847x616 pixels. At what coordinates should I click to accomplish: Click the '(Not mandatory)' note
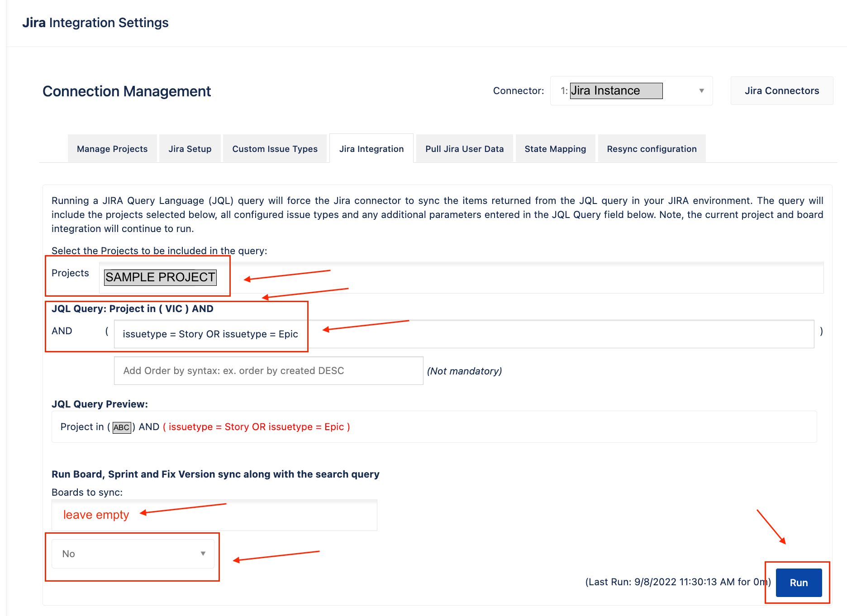pyautogui.click(x=464, y=371)
